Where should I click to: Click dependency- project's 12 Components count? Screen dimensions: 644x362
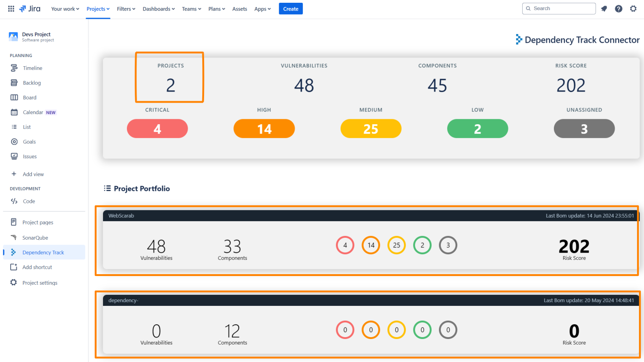pos(232,331)
